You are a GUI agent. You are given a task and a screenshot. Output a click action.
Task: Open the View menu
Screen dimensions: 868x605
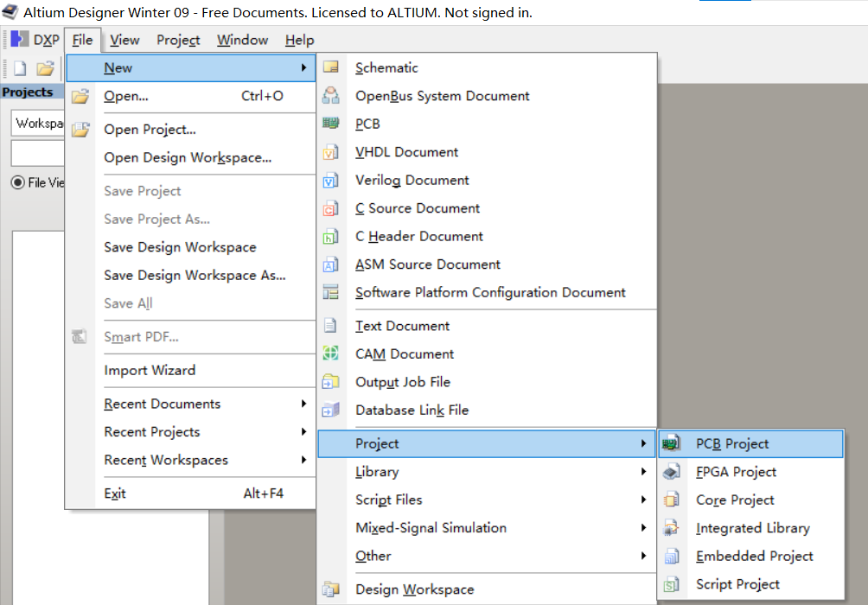coord(124,40)
